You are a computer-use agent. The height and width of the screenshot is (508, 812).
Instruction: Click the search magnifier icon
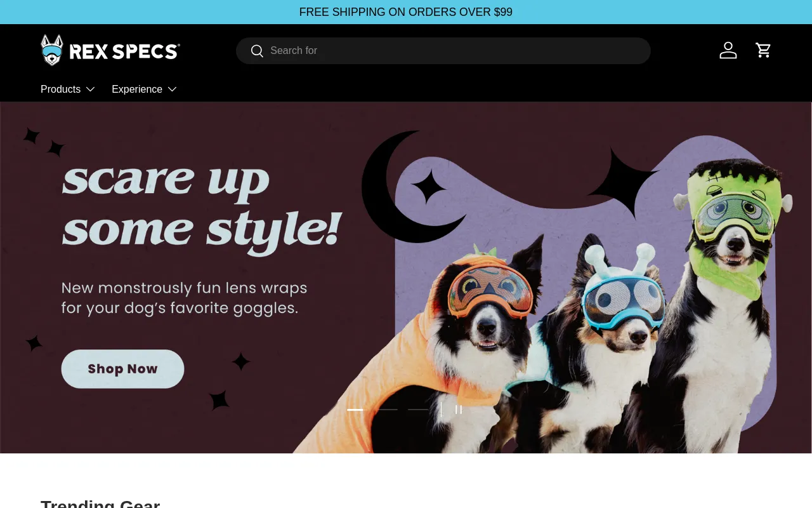(257, 51)
